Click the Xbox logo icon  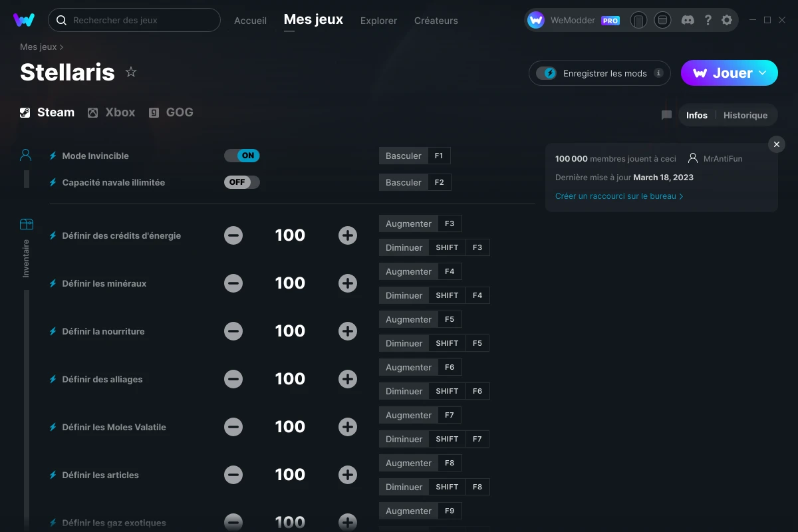[93, 112]
